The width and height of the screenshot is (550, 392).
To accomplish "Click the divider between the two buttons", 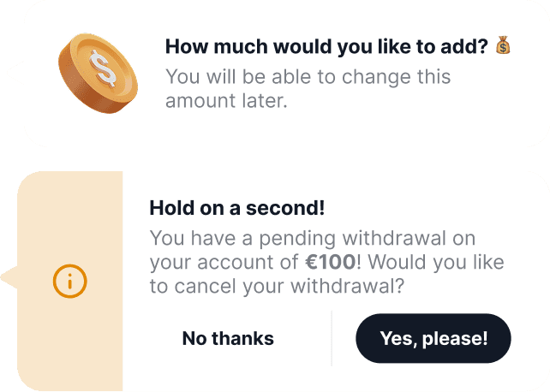I will tap(332, 338).
